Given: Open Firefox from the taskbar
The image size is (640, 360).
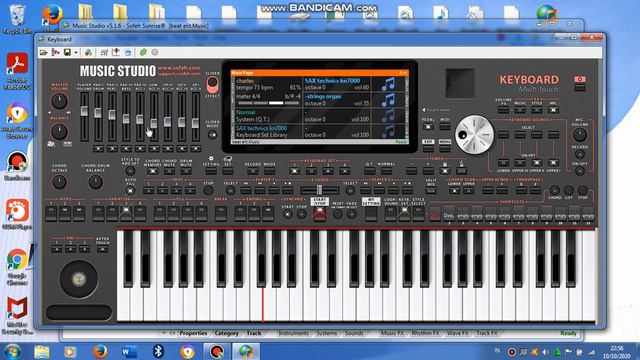Looking at the screenshot, I should [x=100, y=351].
